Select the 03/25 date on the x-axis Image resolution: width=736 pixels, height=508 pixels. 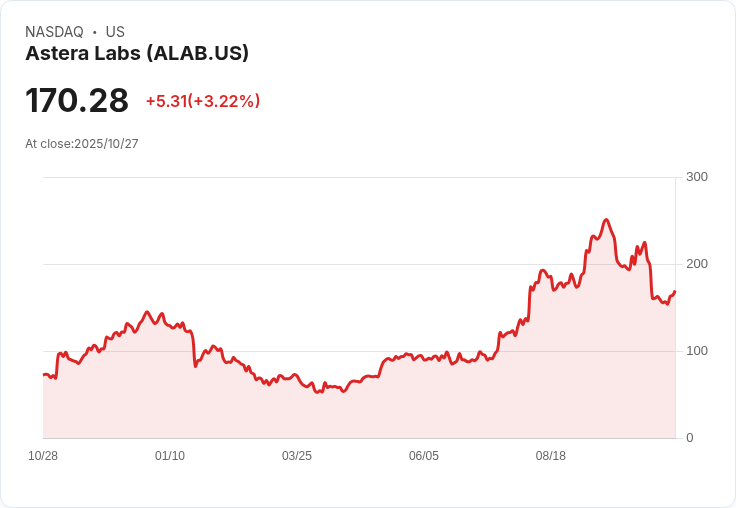click(297, 456)
